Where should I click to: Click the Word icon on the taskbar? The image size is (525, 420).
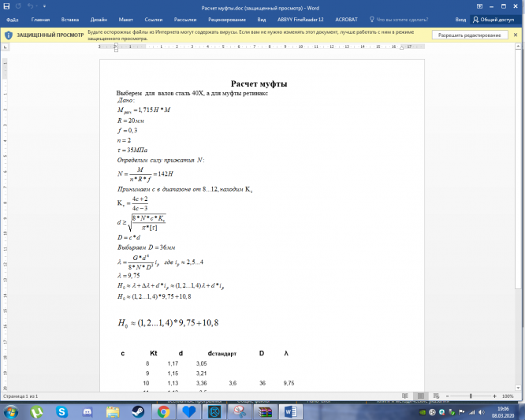pyautogui.click(x=291, y=412)
